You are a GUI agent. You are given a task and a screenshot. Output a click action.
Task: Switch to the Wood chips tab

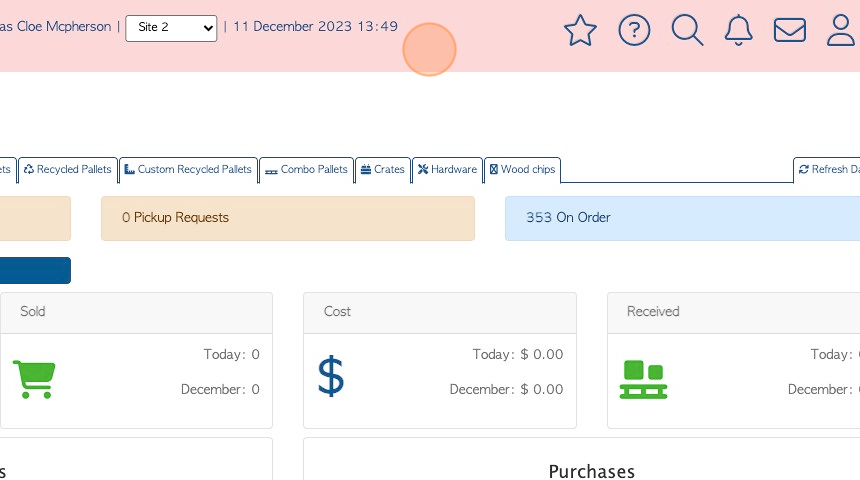[522, 170]
